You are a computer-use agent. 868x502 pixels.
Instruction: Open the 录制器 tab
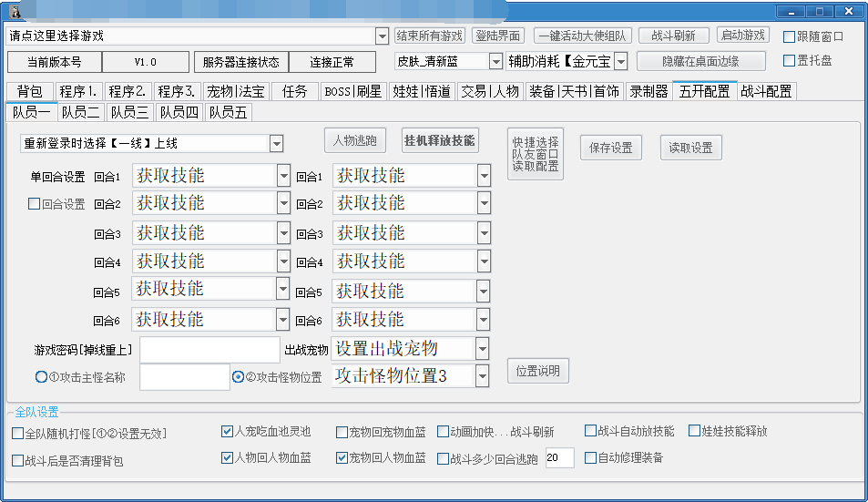[648, 91]
